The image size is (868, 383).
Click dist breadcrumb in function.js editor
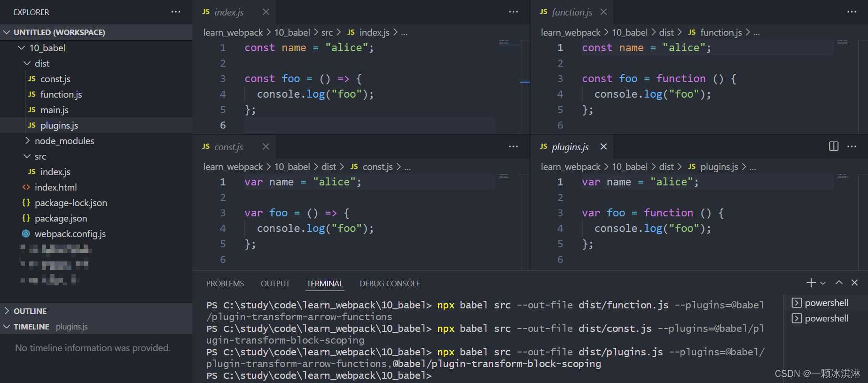tap(666, 32)
